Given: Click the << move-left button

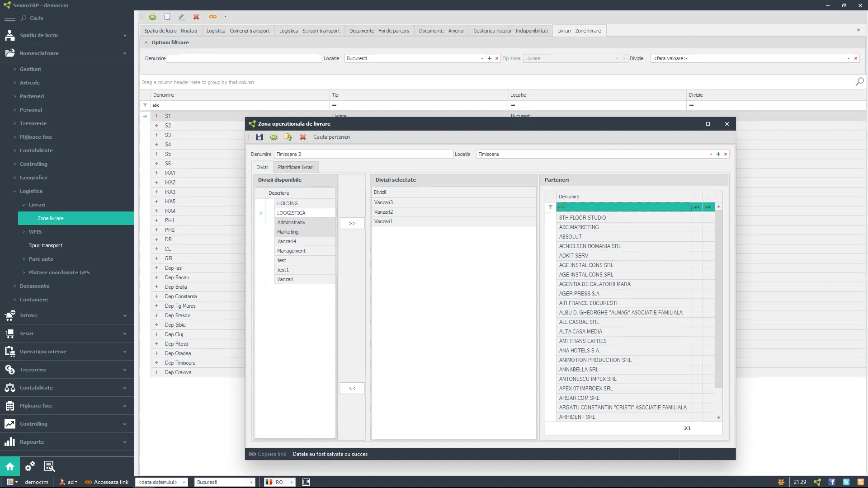Looking at the screenshot, I should (352, 388).
